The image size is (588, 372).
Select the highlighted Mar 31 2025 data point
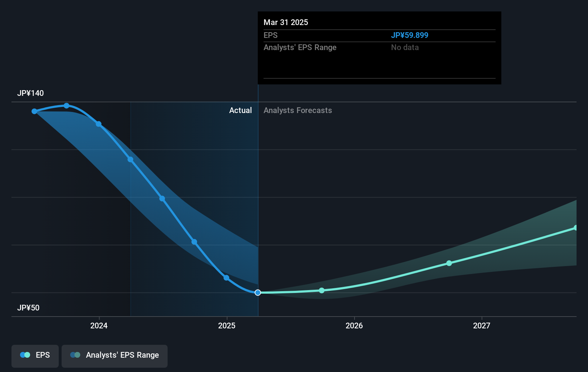[258, 293]
